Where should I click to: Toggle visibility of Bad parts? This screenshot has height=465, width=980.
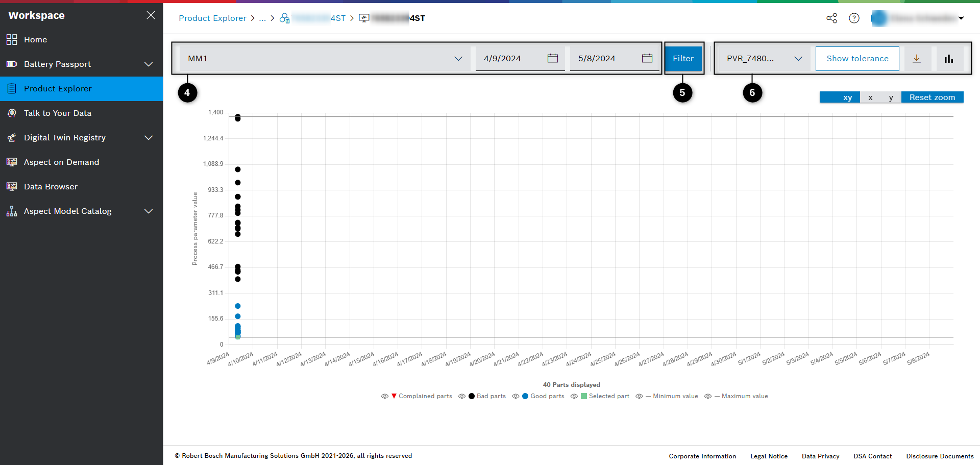pos(462,396)
